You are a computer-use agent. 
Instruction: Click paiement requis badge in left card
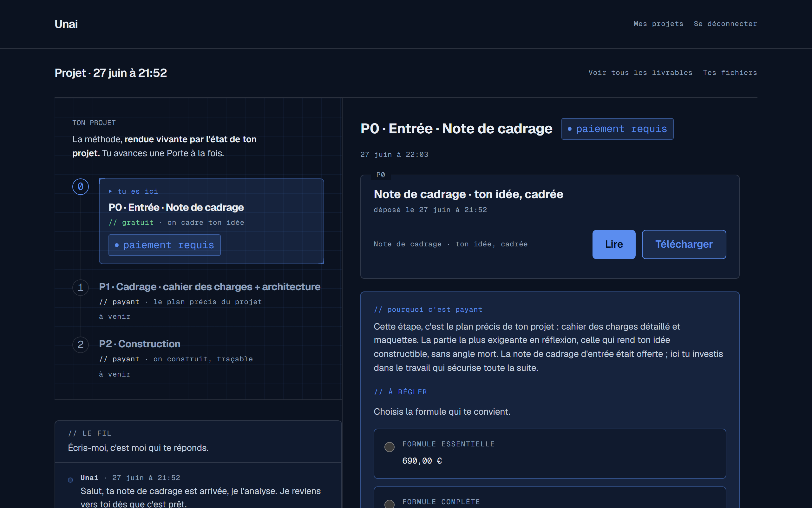pos(164,245)
